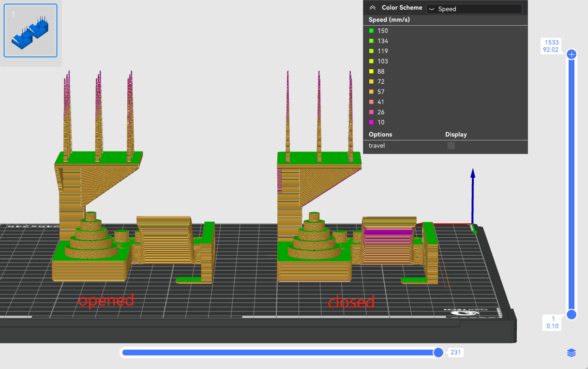Toggle the 88 mm/s yellow speed swatch
This screenshot has width=588, height=369.
point(371,72)
